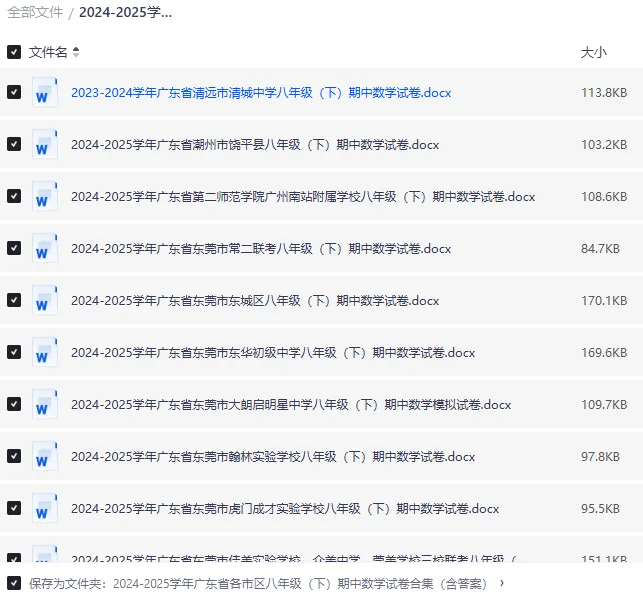Open 2023-2024学年广东省清远市清城中学 试卷.docx link
The height and width of the screenshot is (596, 643).
(261, 93)
